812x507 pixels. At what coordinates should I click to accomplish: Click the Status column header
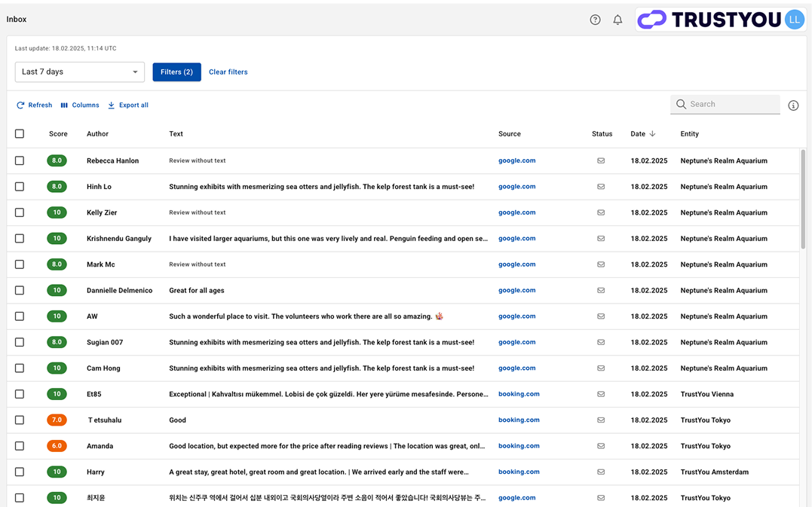coord(602,134)
